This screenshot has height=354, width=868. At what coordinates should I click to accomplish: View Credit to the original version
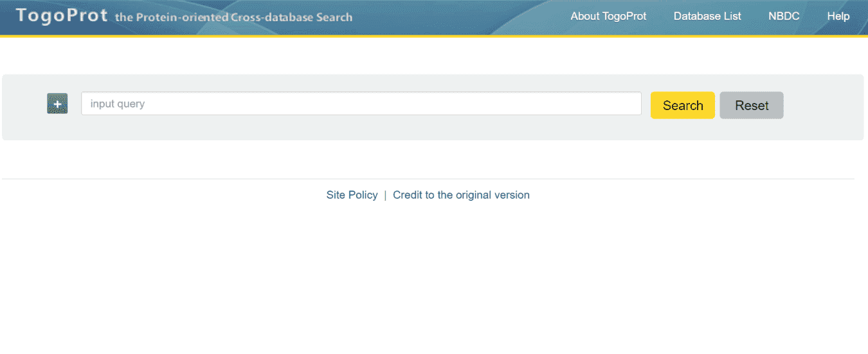[461, 195]
